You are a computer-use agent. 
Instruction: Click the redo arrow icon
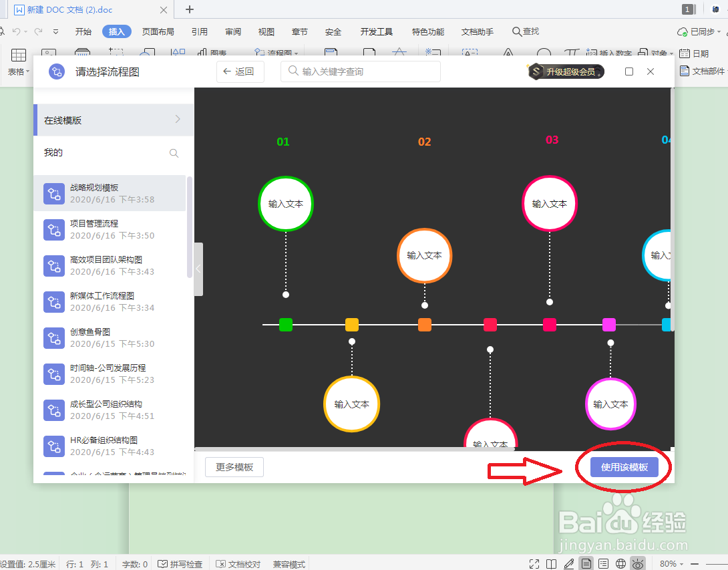(x=38, y=31)
